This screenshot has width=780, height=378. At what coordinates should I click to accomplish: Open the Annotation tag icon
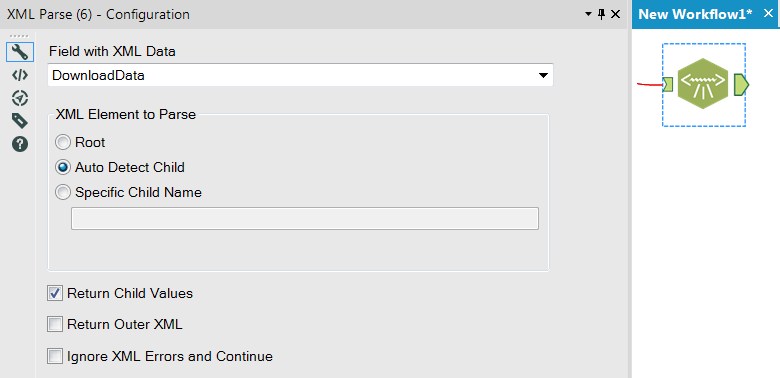coord(20,121)
